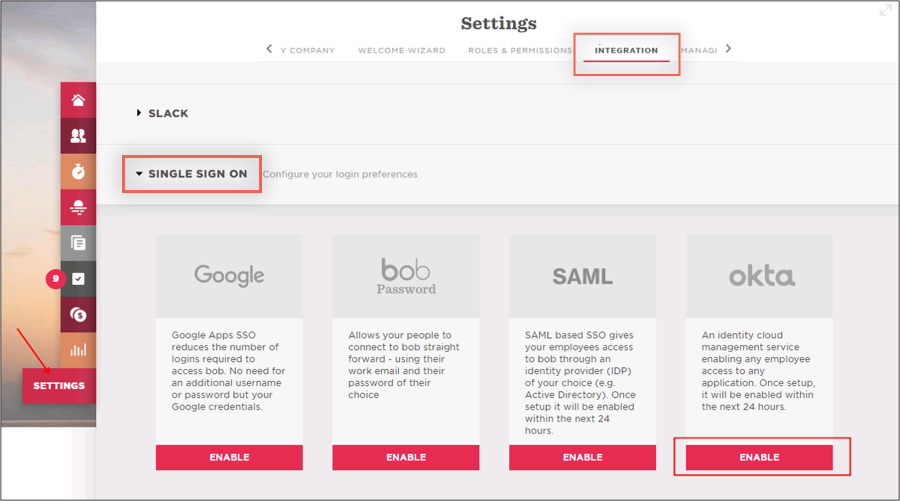900x501 pixels.
Task: Open the tasks checkmark icon
Action: [78, 279]
